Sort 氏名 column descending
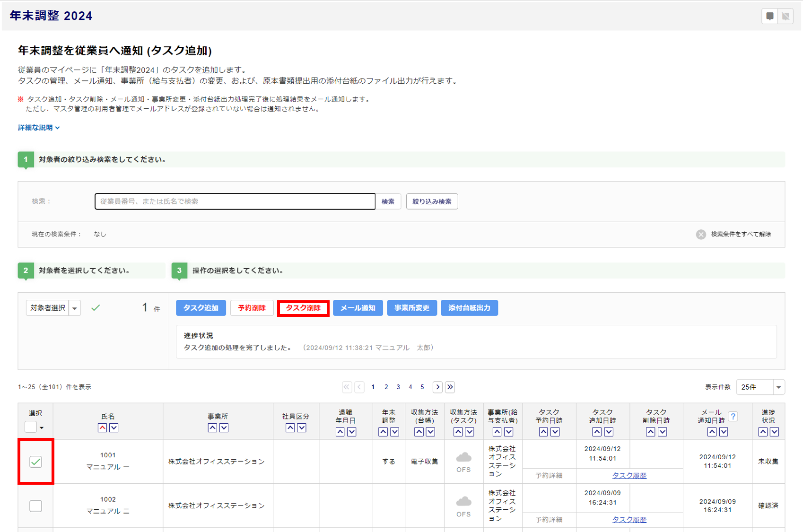The width and height of the screenshot is (803, 532). click(114, 427)
